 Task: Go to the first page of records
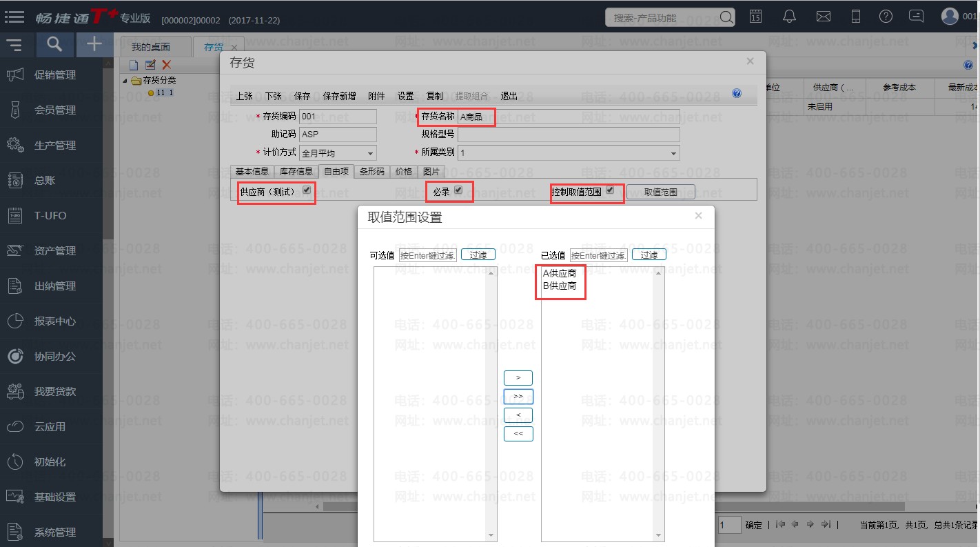[x=780, y=524]
